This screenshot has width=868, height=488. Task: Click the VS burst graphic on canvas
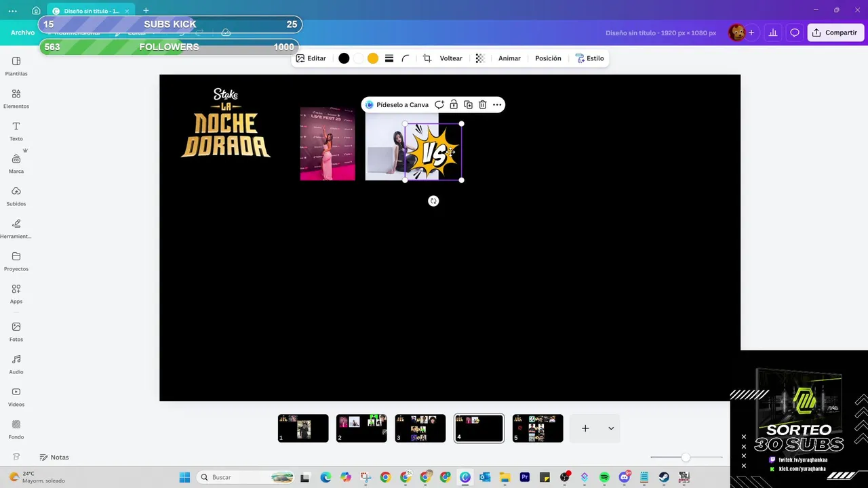[433, 152]
